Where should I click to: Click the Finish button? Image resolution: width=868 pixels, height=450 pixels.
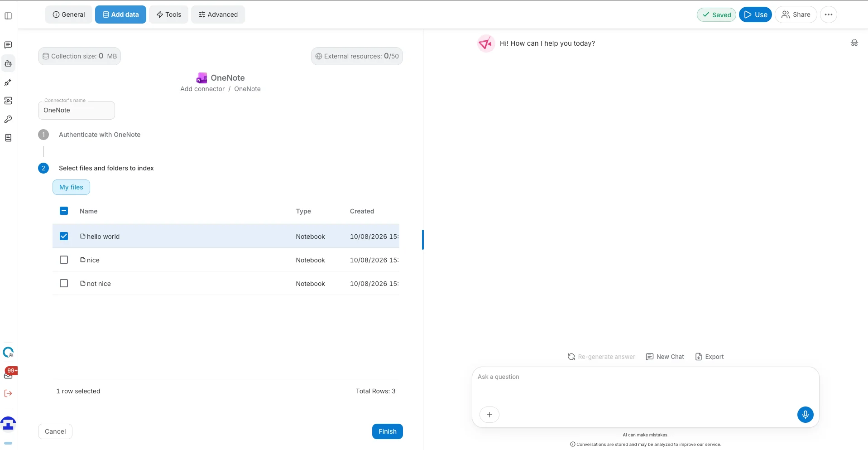388,431
